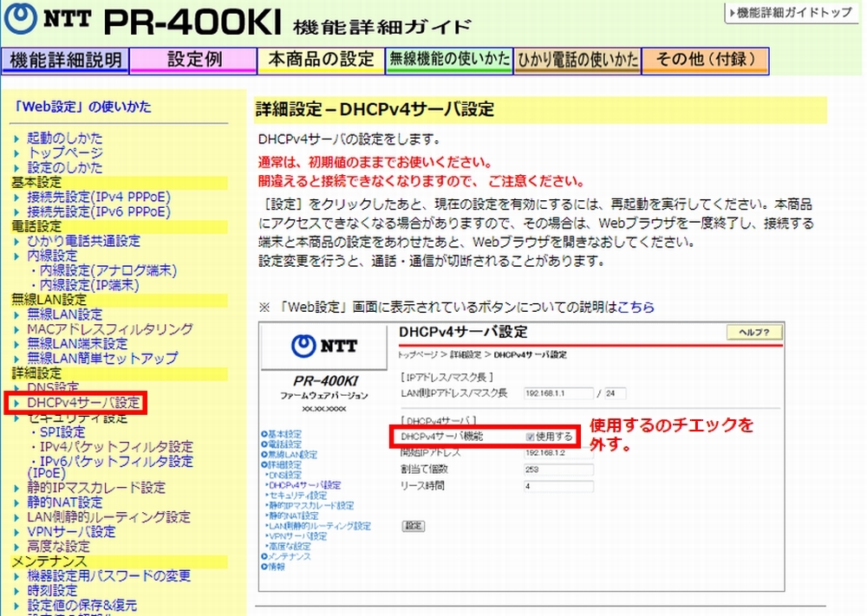Open 無線機能の使いかた tab
Screen dimensions: 867x616
pos(449,61)
